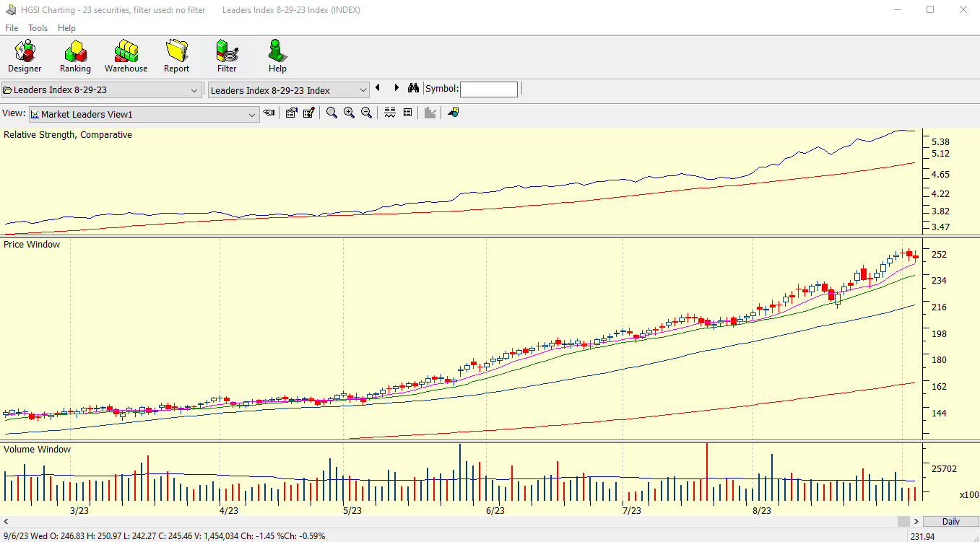Open the Designer tool
Viewport: 980px width, 542px height.
point(25,56)
